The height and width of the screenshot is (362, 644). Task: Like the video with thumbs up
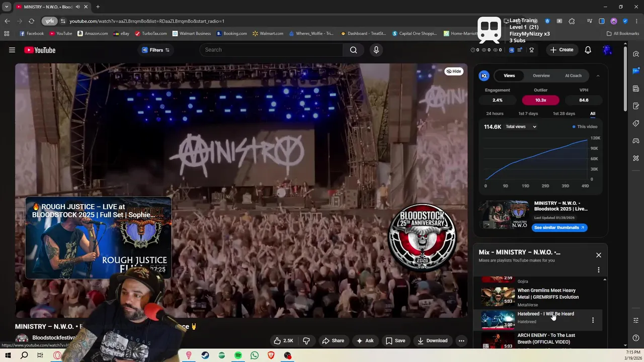click(283, 340)
